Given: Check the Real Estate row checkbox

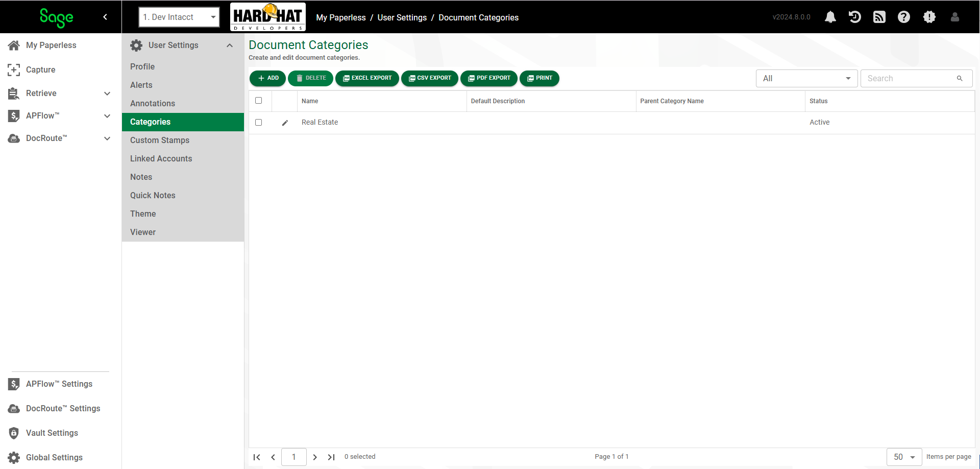Looking at the screenshot, I should coord(259,123).
